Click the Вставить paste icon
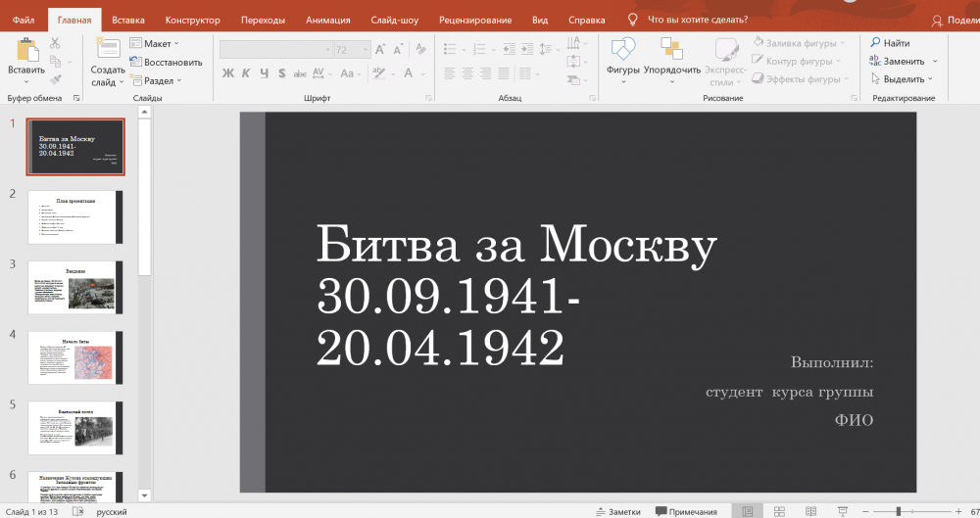980x518 pixels. pyautogui.click(x=26, y=51)
